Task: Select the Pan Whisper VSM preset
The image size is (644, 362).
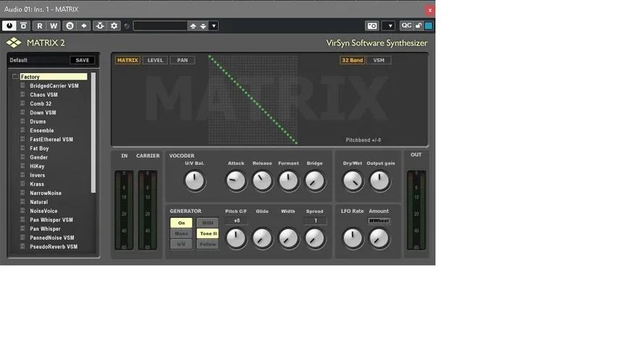Action: pos(51,220)
